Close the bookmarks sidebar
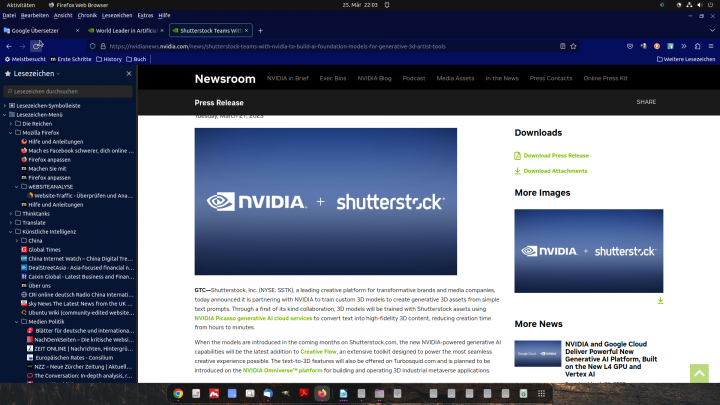 (x=129, y=73)
